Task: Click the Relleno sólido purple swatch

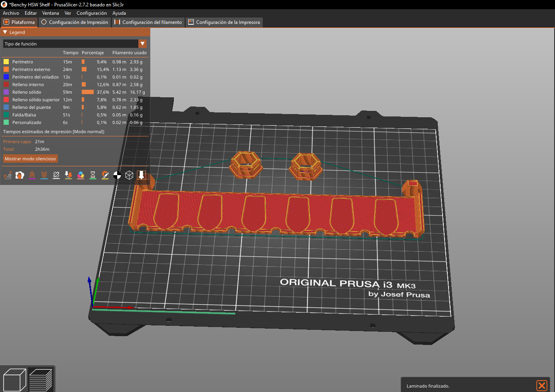Action: coord(6,92)
